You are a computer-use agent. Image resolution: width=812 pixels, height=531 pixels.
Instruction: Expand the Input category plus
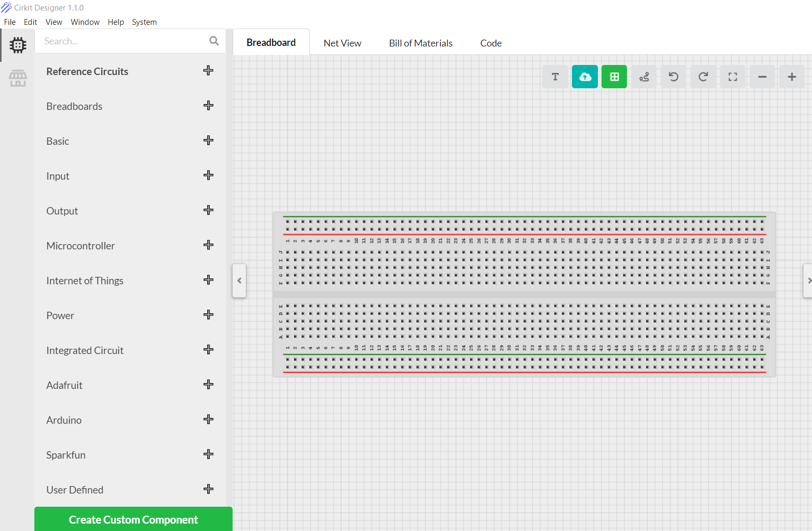(208, 175)
